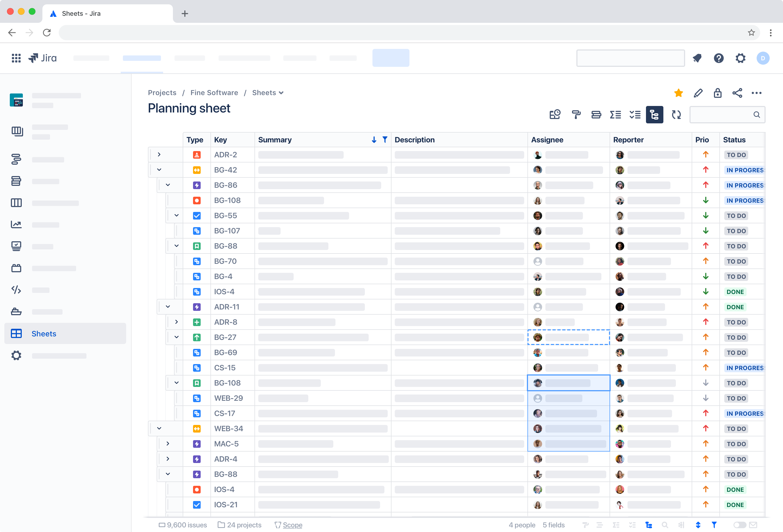
Task: Click the active hierarchy structure toolbar icon
Action: (654, 115)
